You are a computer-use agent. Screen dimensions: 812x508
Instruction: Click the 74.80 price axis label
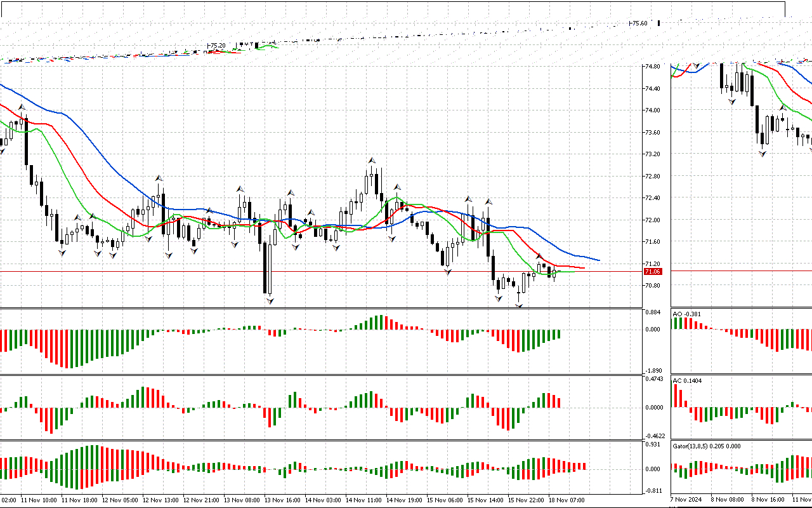pyautogui.click(x=652, y=67)
